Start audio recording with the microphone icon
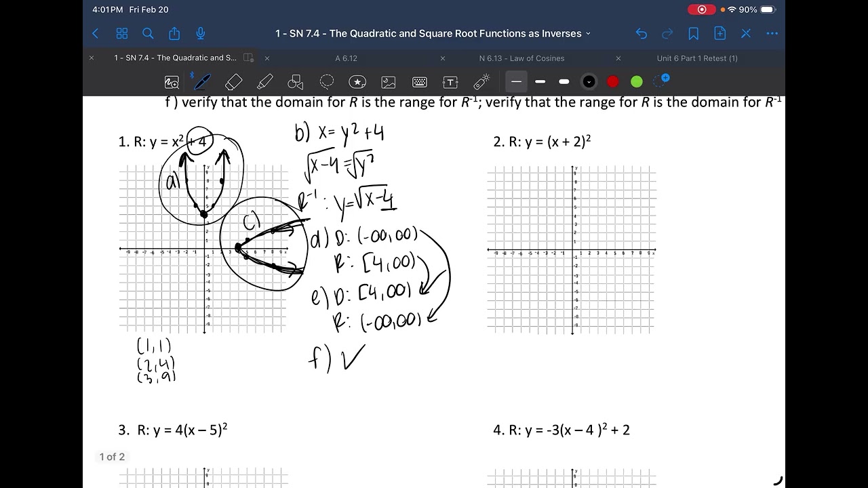868x488 pixels. click(201, 33)
